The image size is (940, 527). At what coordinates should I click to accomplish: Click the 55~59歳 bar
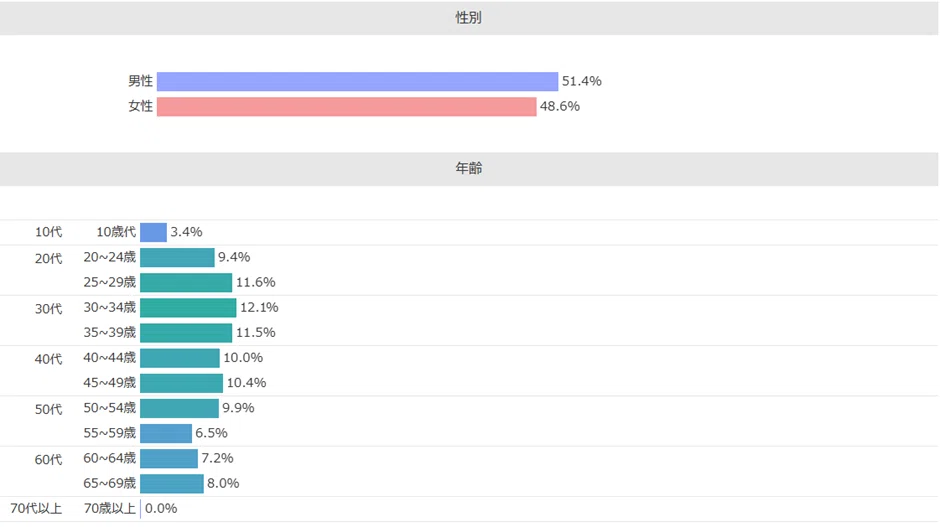pyautogui.click(x=166, y=433)
